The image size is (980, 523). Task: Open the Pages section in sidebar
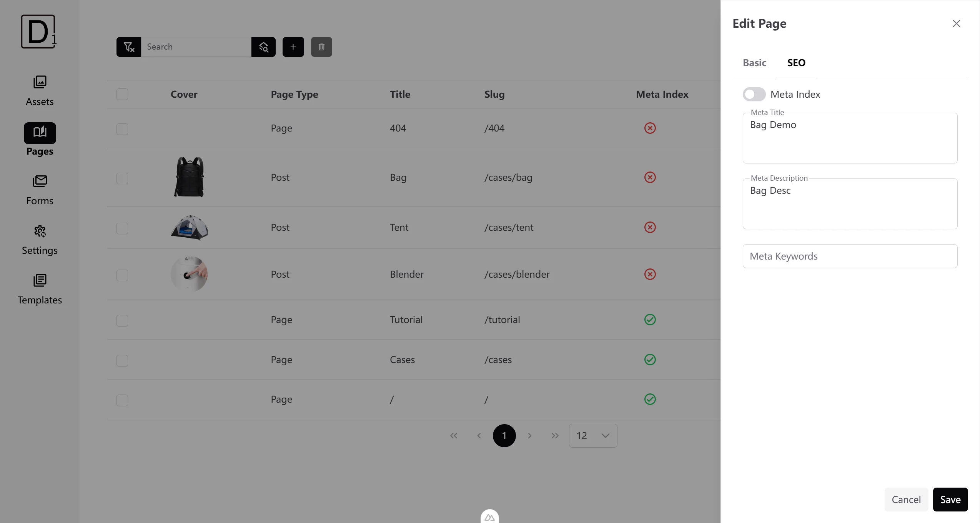(x=40, y=140)
